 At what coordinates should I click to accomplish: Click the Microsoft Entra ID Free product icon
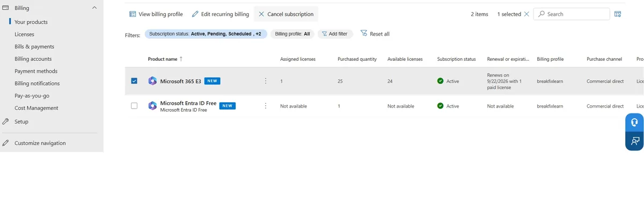pyautogui.click(x=152, y=106)
